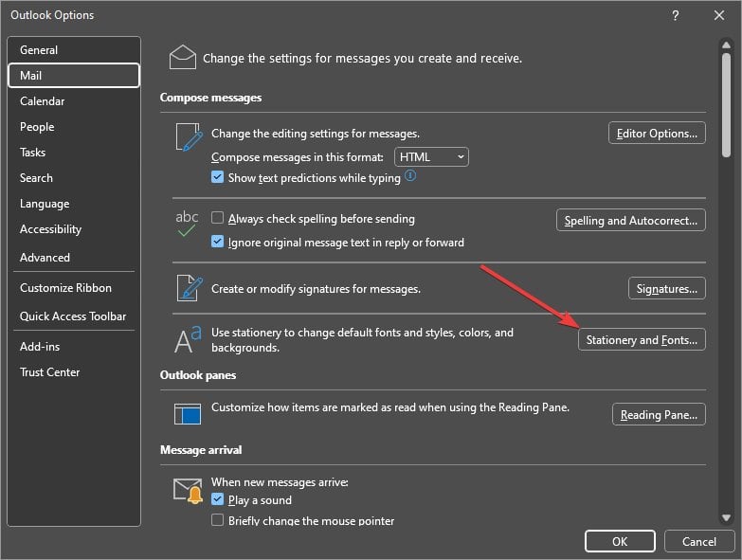Confirm with the OK button
The image size is (742, 560).
pos(620,541)
